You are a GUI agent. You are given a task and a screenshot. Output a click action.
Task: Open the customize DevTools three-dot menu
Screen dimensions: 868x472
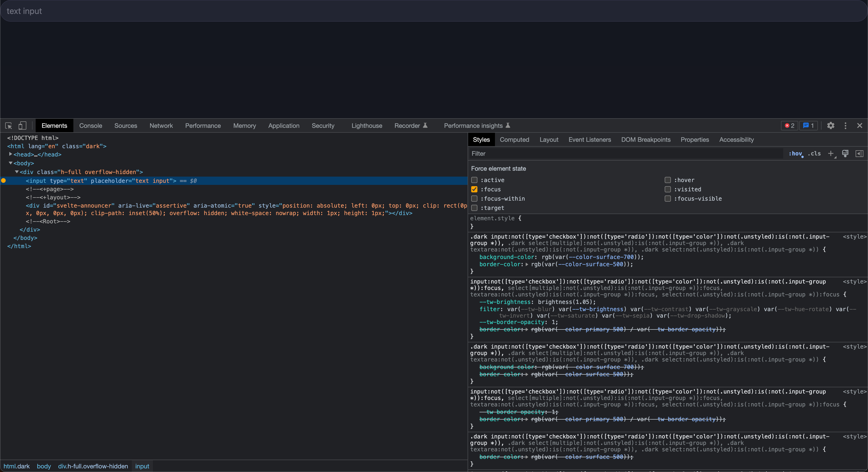coord(846,126)
